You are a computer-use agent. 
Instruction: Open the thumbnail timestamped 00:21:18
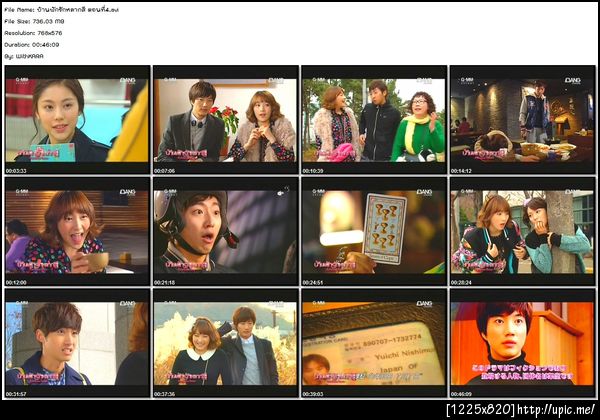click(x=226, y=231)
